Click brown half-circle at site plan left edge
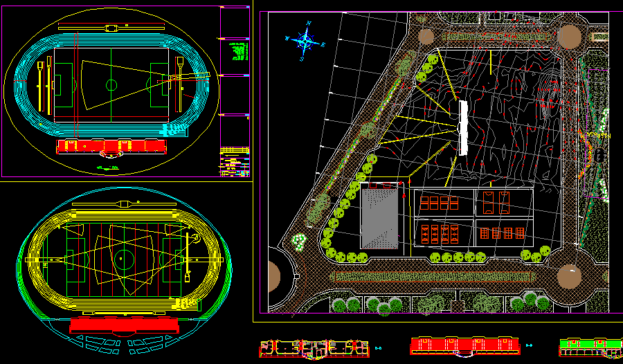 pos(274,277)
